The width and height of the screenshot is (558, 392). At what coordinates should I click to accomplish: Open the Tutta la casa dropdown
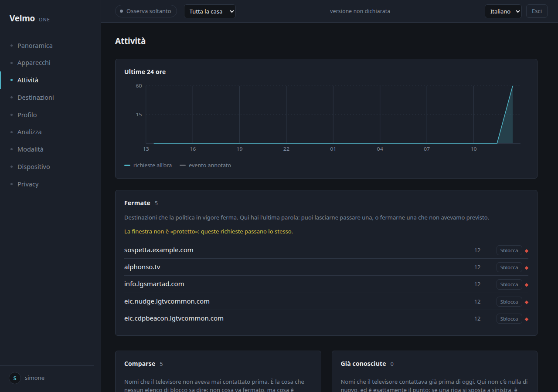click(x=210, y=11)
